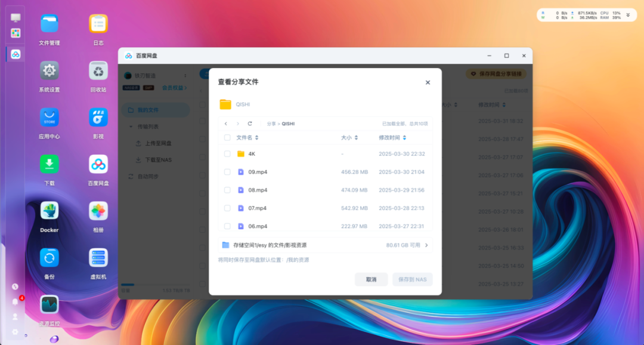The height and width of the screenshot is (345, 644).
Task: Sort dialog list by 大小 arrows
Action: (356, 138)
